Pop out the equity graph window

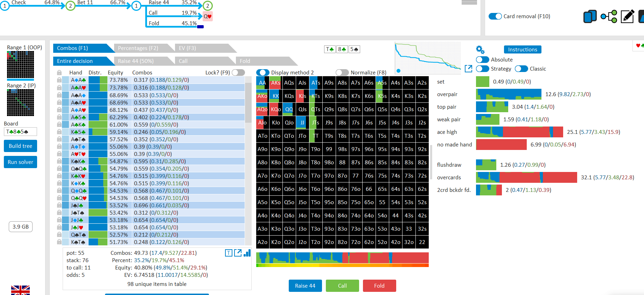click(468, 69)
